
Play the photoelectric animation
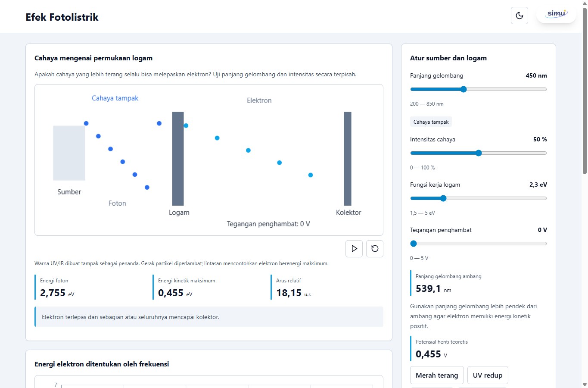pyautogui.click(x=354, y=249)
